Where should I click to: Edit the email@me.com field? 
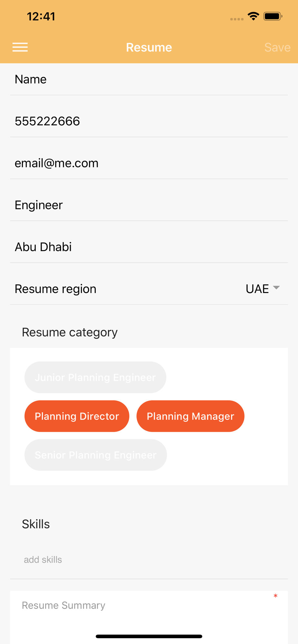pyautogui.click(x=149, y=163)
